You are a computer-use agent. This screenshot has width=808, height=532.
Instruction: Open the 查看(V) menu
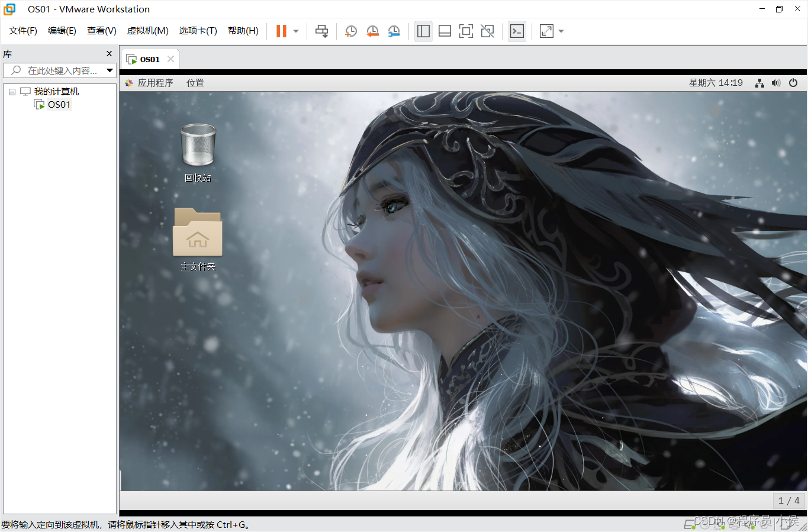[x=102, y=31]
